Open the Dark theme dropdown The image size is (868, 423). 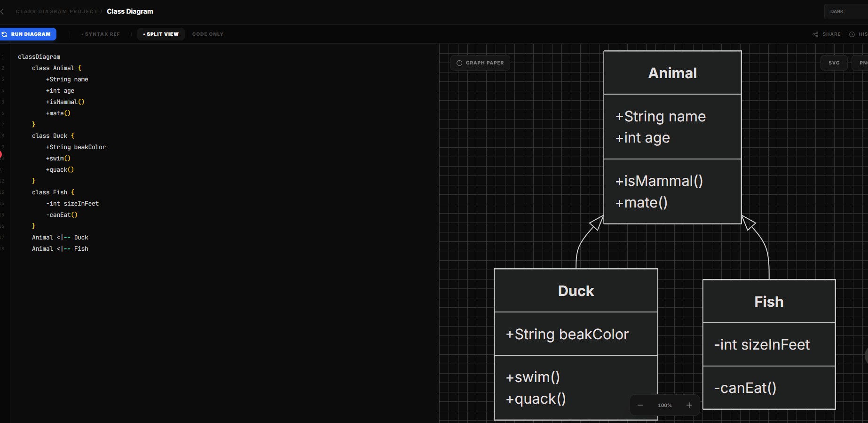[x=845, y=12]
